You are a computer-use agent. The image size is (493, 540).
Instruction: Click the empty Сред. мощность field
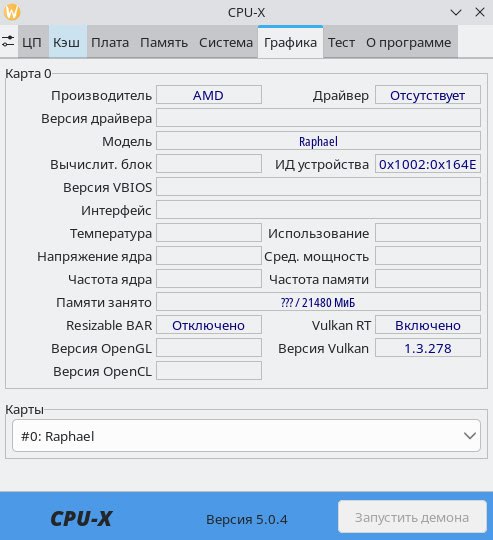(x=428, y=256)
